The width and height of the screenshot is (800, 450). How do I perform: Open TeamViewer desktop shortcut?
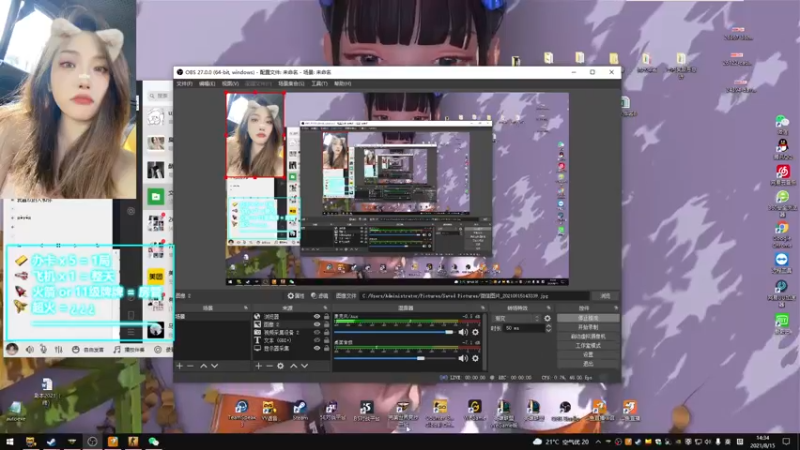coord(782,263)
